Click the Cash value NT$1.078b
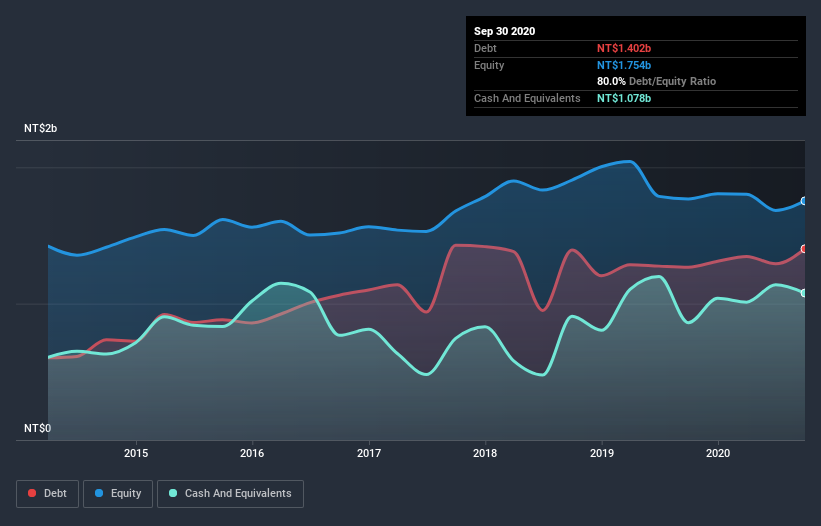821x526 pixels. [x=624, y=98]
